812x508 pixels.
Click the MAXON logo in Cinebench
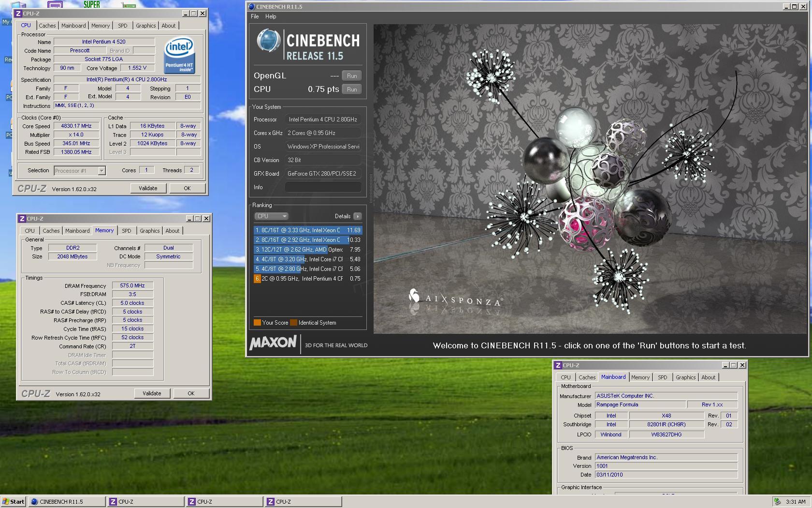coord(273,343)
